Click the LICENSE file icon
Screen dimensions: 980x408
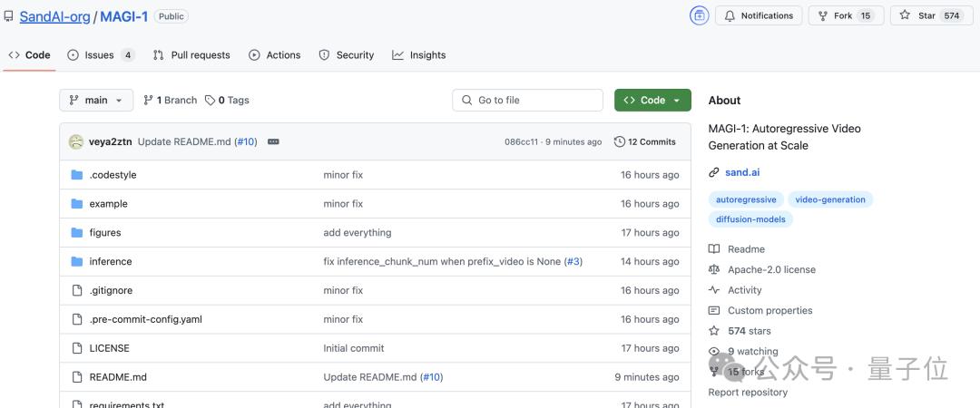pos(77,348)
